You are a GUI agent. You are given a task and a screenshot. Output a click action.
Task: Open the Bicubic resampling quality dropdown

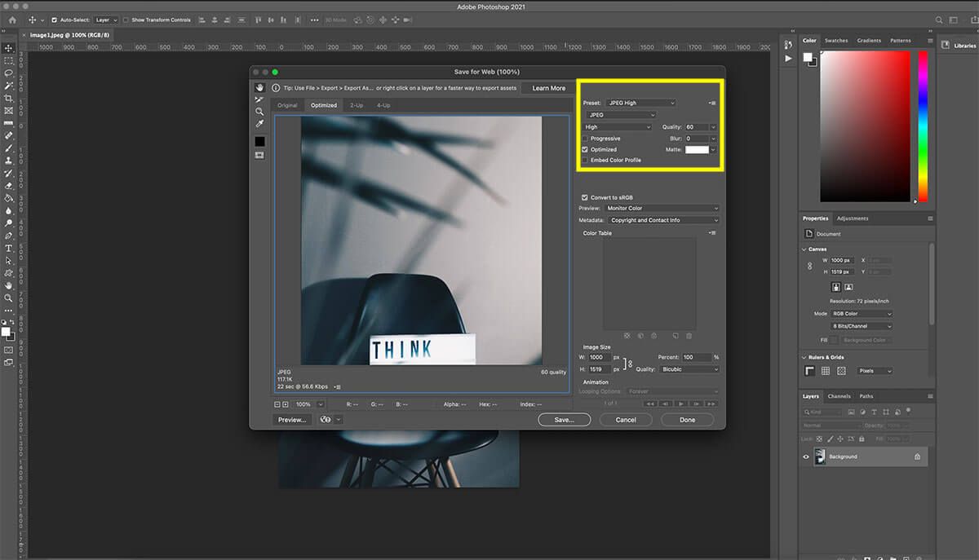pyautogui.click(x=689, y=369)
